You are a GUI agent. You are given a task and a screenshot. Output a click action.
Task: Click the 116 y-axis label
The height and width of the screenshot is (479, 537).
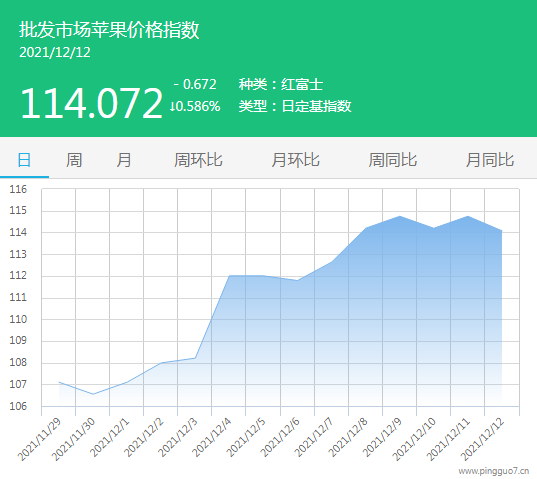(x=18, y=189)
